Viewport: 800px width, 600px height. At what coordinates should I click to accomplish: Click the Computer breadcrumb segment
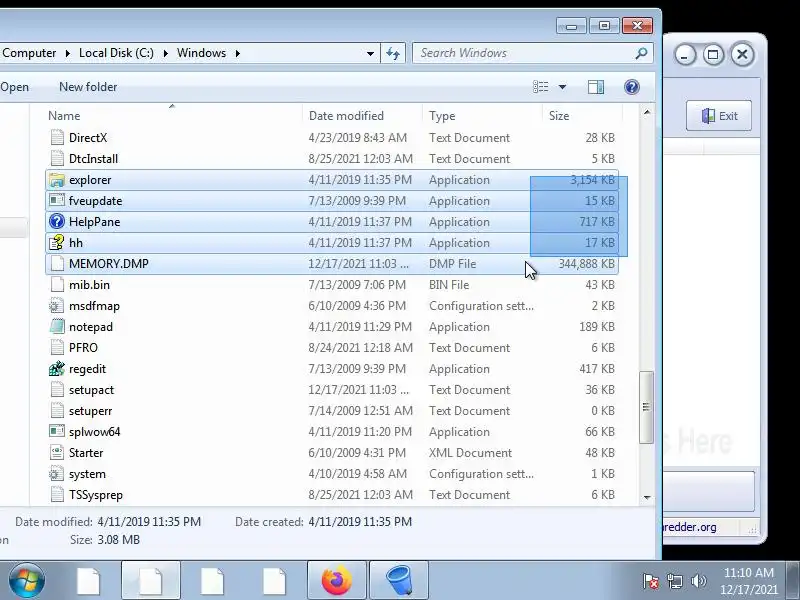29,53
